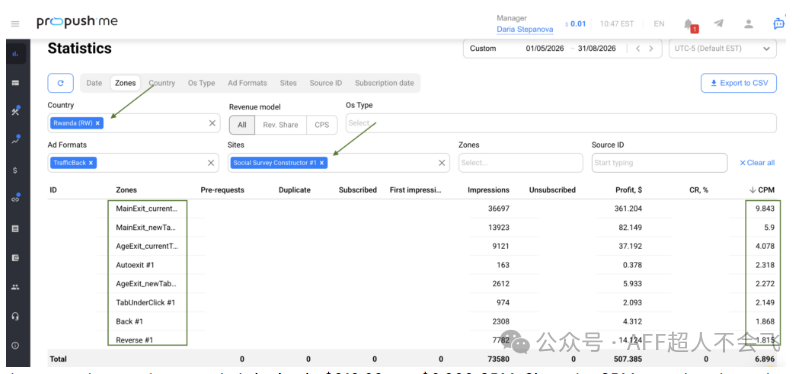The height and width of the screenshot is (374, 806).
Task: Open the people/referrals sidebar icon
Action: (x=15, y=287)
